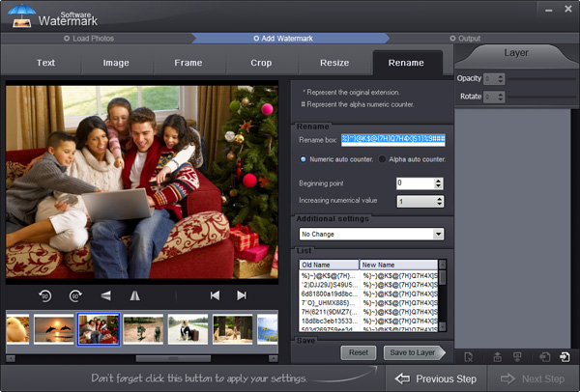Move layer up in Layer panel
Image resolution: width=580 pixels, height=392 pixels.
[x=498, y=357]
